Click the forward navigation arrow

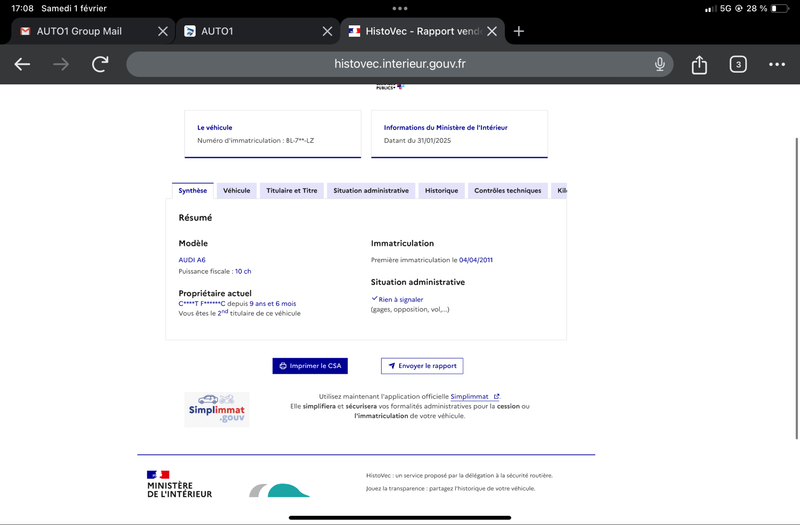(x=61, y=64)
